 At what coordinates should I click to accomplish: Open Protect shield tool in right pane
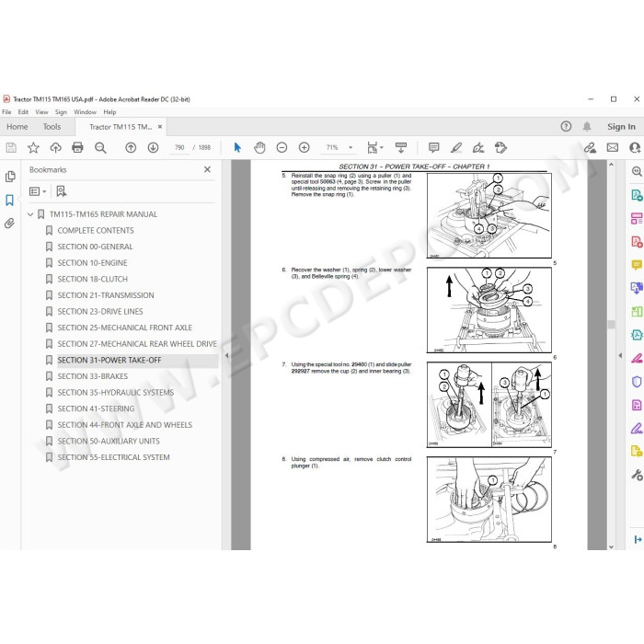637,382
